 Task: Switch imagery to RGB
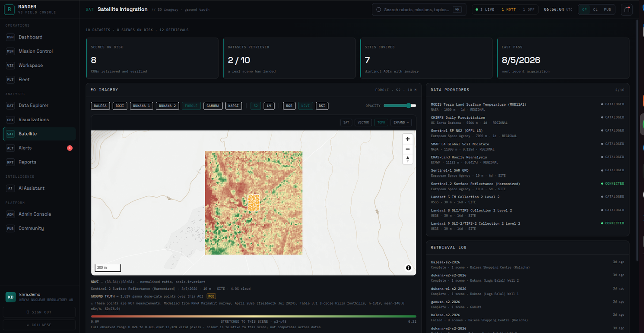[x=289, y=106]
